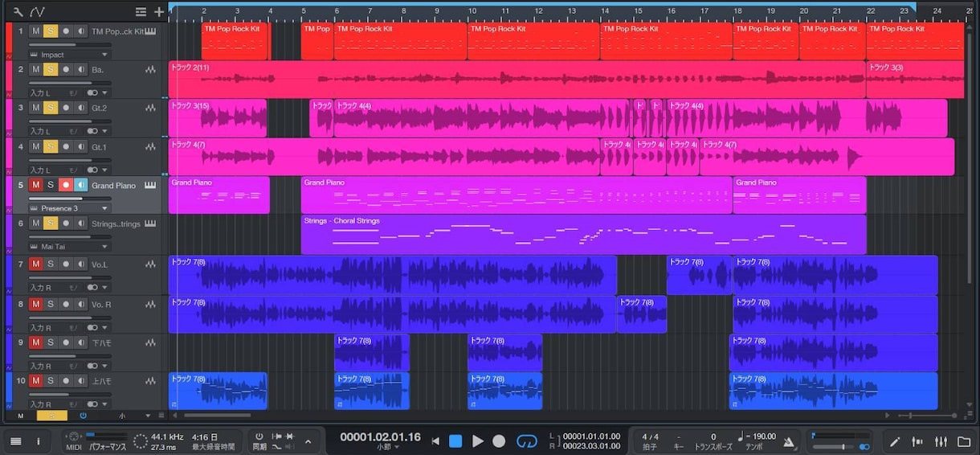Select the Strings - Choral Strings clip
Screen dimensions: 980x455
click(583, 234)
